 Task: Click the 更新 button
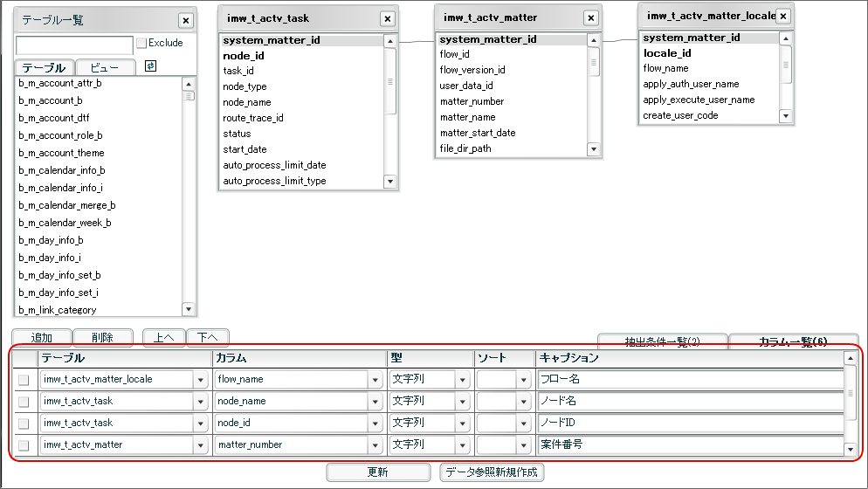378,472
